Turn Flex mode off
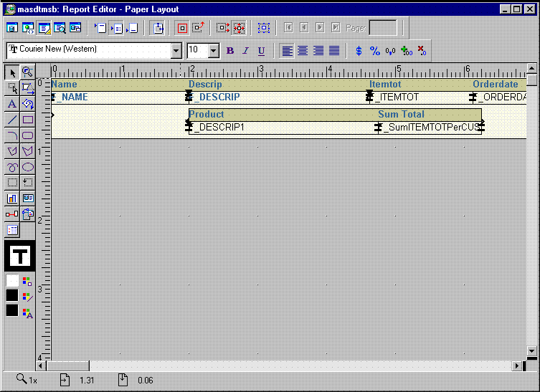This screenshot has width=540, height=392. [x=222, y=28]
